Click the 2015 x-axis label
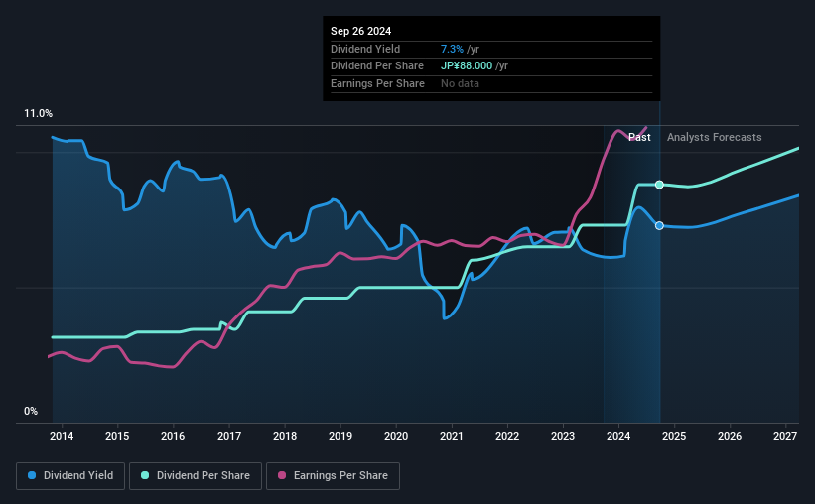Screen dimensions: 815x504 coord(117,436)
